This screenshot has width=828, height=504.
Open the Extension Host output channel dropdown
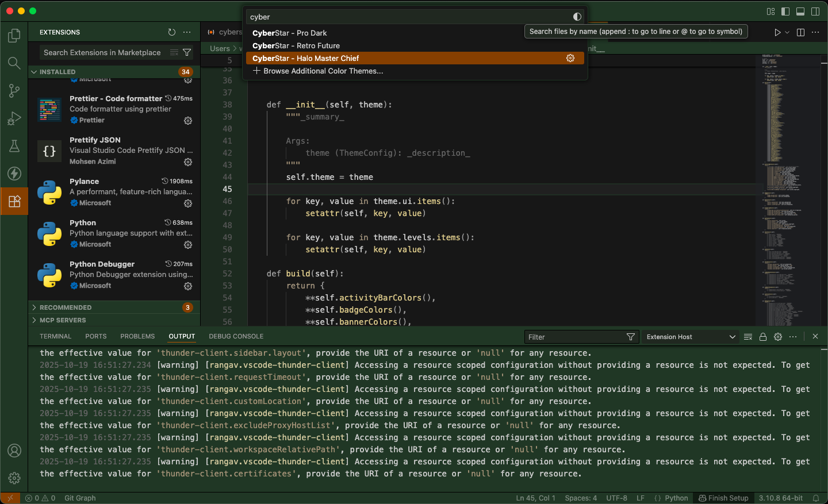click(691, 337)
